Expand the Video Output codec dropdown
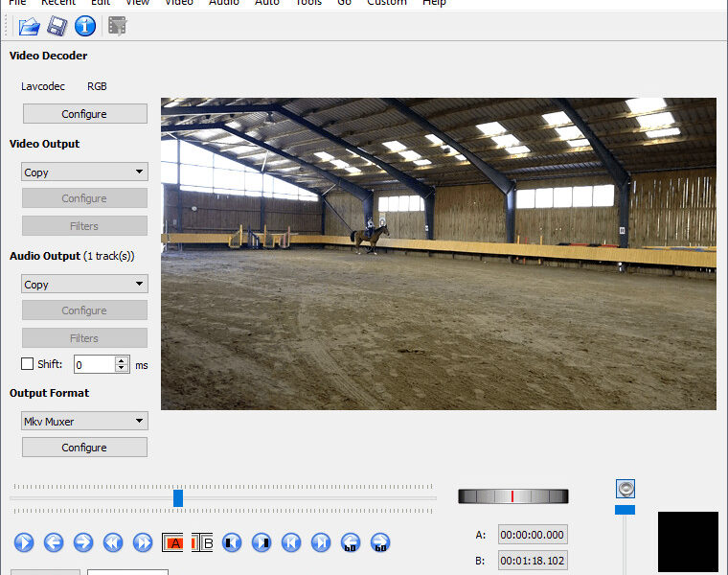728x575 pixels. (x=84, y=172)
